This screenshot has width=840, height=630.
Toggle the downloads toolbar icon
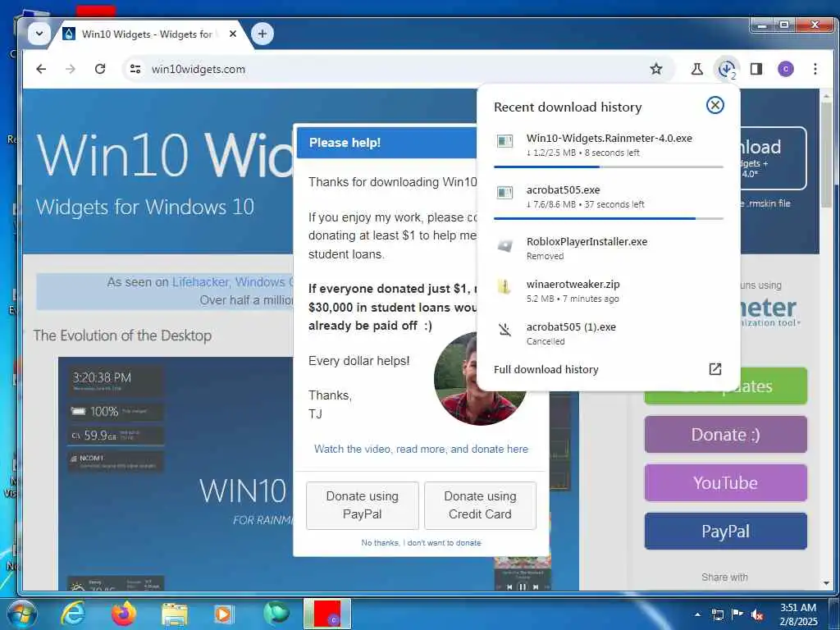tap(727, 69)
